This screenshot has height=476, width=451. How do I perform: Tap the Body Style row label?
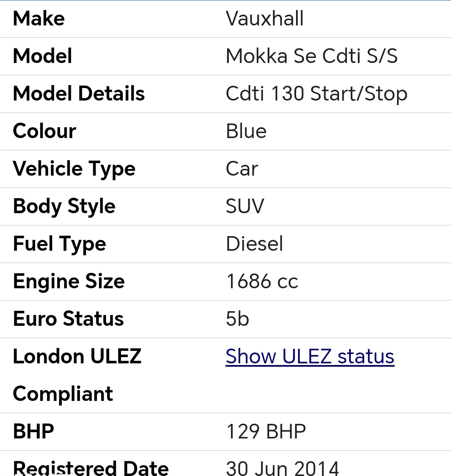point(64,207)
